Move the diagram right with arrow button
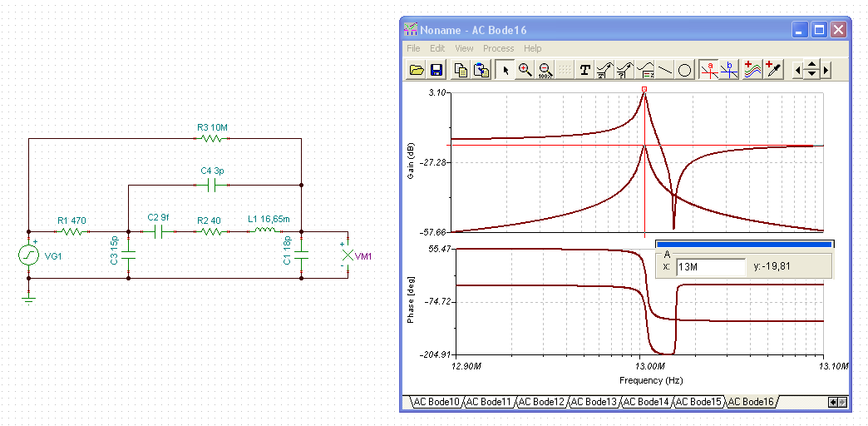This screenshot has width=868, height=426. point(826,71)
